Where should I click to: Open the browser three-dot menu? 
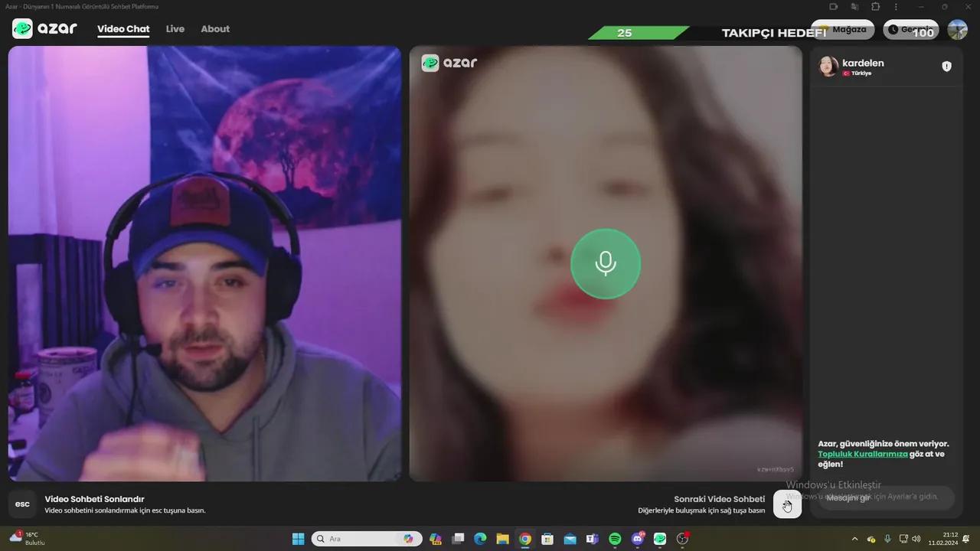pos(896,7)
